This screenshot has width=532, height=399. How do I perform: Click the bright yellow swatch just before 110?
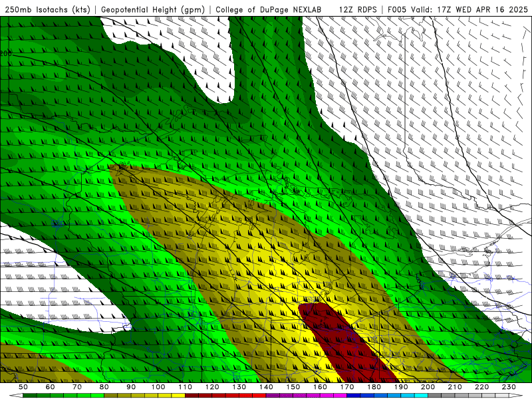pos(178,396)
